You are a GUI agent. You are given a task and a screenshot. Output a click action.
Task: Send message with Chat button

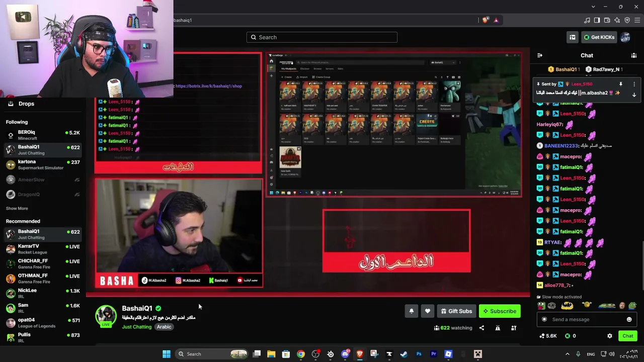pos(627,336)
